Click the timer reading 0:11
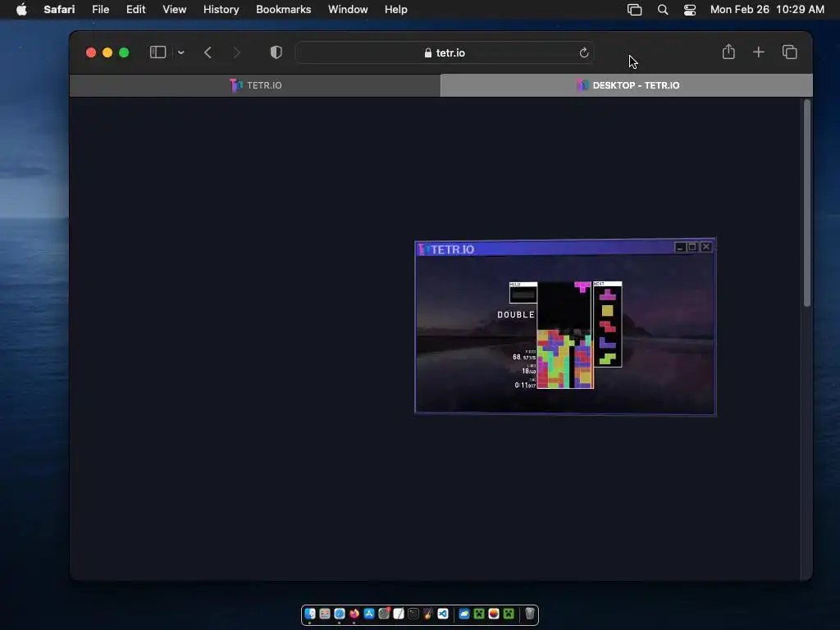The image size is (840, 630). (525, 385)
